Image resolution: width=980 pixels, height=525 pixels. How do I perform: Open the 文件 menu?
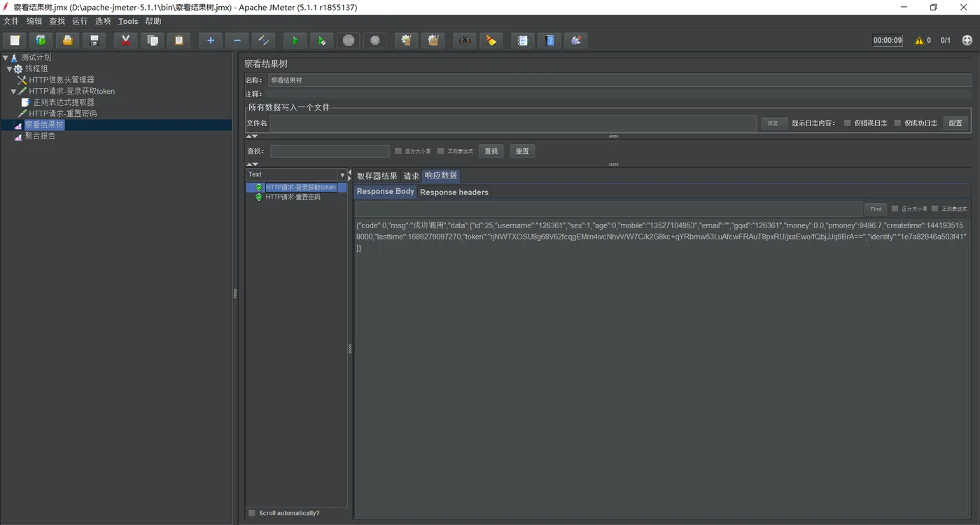(x=11, y=22)
